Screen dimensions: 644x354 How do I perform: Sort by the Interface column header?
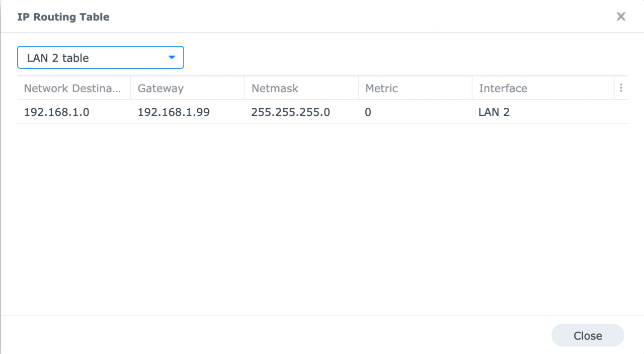tap(503, 88)
